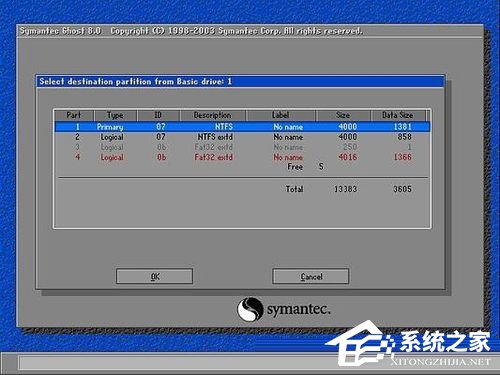This screenshot has width=500, height=375.
Task: Click the Size column header
Action: [343, 115]
